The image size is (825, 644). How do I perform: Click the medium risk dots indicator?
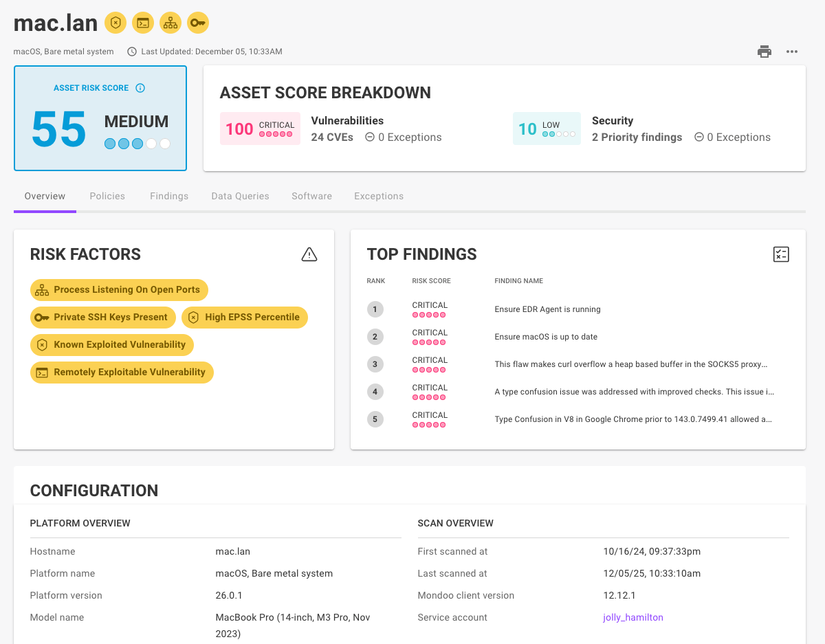click(137, 144)
